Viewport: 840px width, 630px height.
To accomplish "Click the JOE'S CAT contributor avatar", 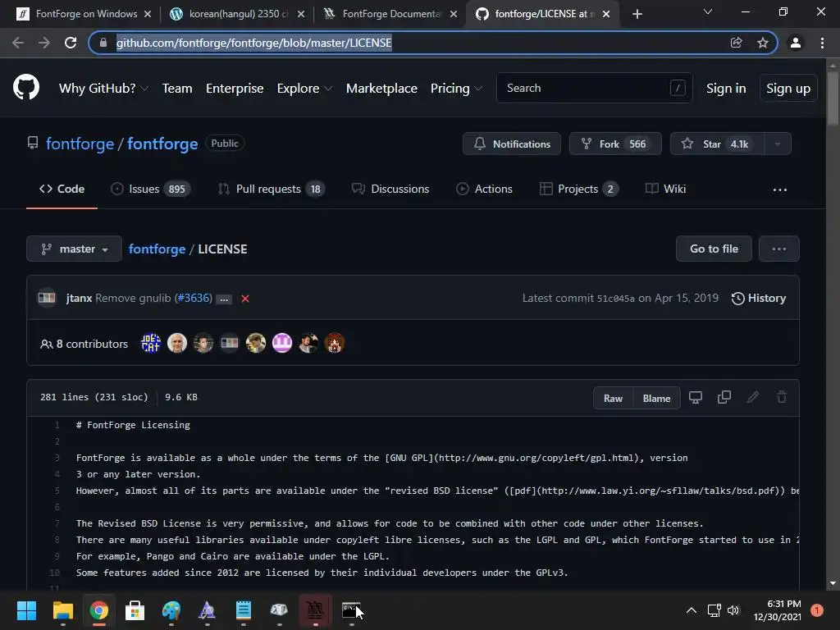I will pos(151,344).
